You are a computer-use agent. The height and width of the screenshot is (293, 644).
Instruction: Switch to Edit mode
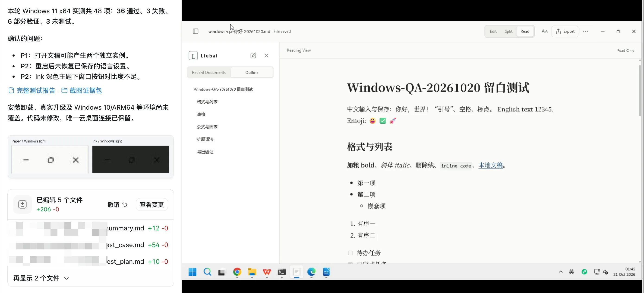click(x=493, y=31)
